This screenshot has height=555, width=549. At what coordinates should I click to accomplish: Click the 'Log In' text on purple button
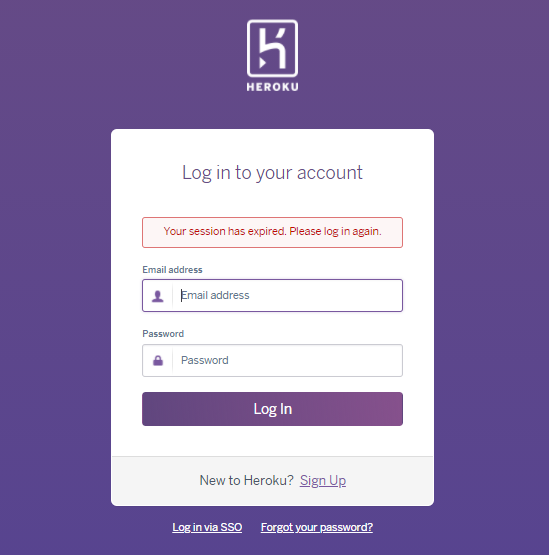(273, 409)
